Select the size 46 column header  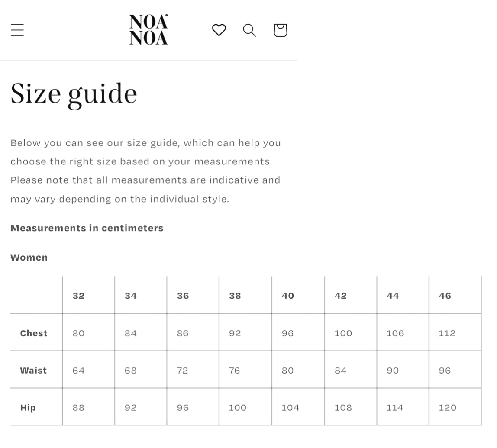(445, 296)
